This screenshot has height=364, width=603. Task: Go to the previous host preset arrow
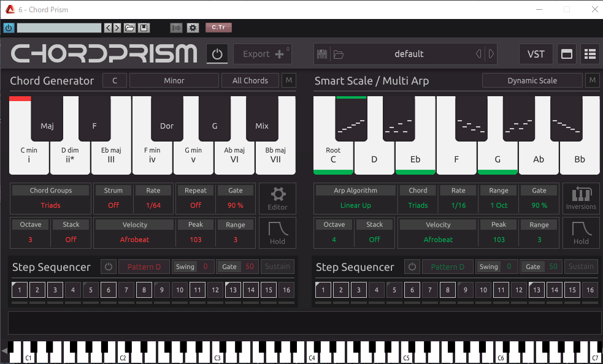[x=108, y=28]
